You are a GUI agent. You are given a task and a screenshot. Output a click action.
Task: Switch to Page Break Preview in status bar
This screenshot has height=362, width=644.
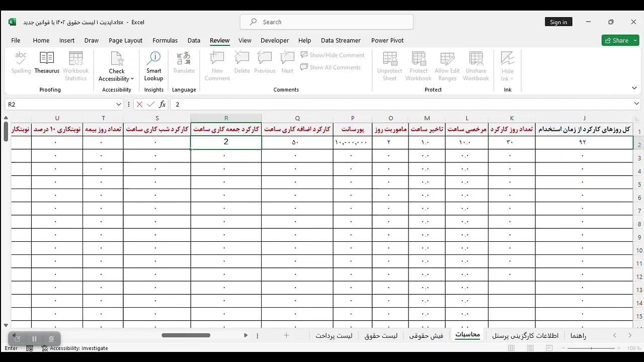(549, 348)
